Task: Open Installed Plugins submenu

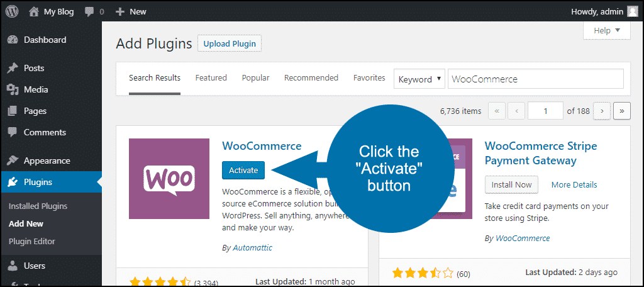Action: point(38,206)
